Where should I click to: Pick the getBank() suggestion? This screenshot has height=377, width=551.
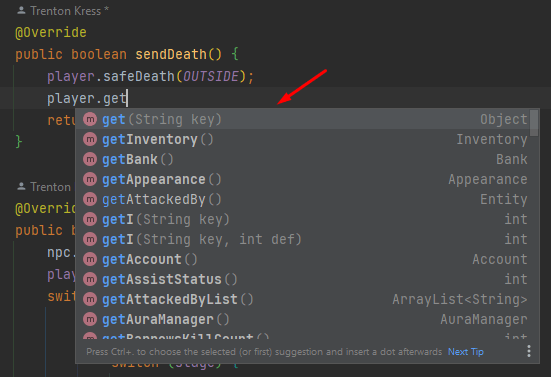coord(303,160)
